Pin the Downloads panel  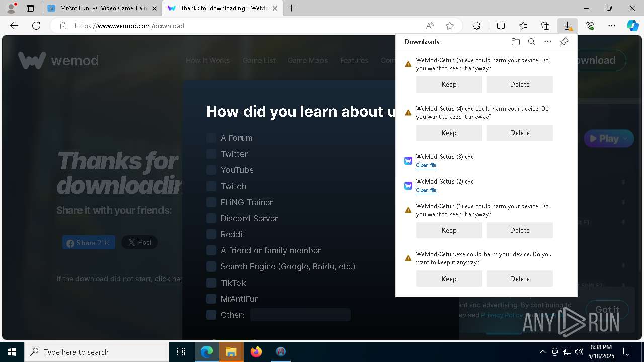[565, 42]
